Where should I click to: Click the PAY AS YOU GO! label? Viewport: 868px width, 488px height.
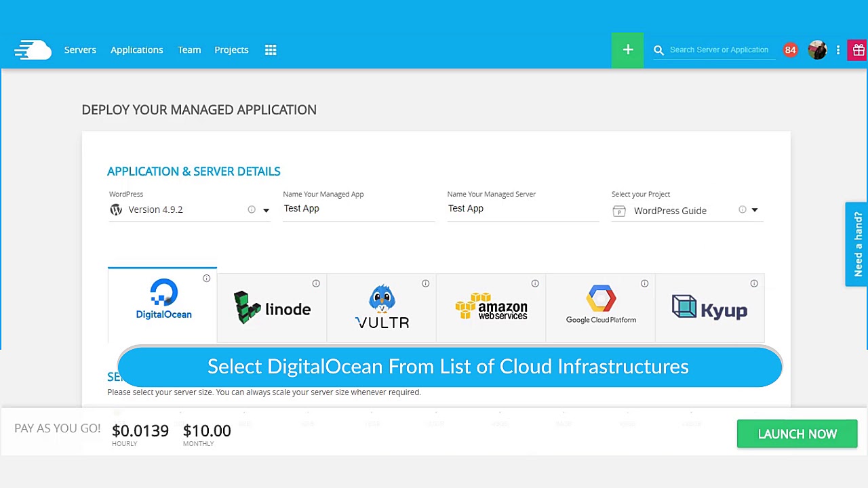58,428
